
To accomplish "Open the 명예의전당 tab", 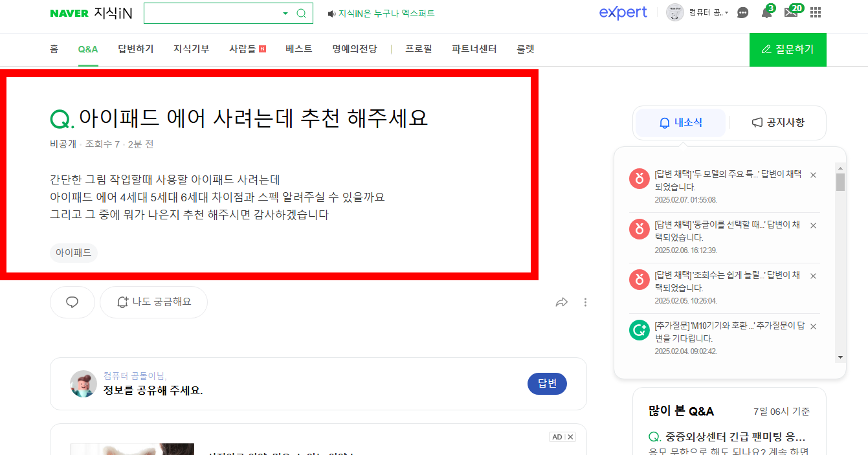I will click(355, 49).
